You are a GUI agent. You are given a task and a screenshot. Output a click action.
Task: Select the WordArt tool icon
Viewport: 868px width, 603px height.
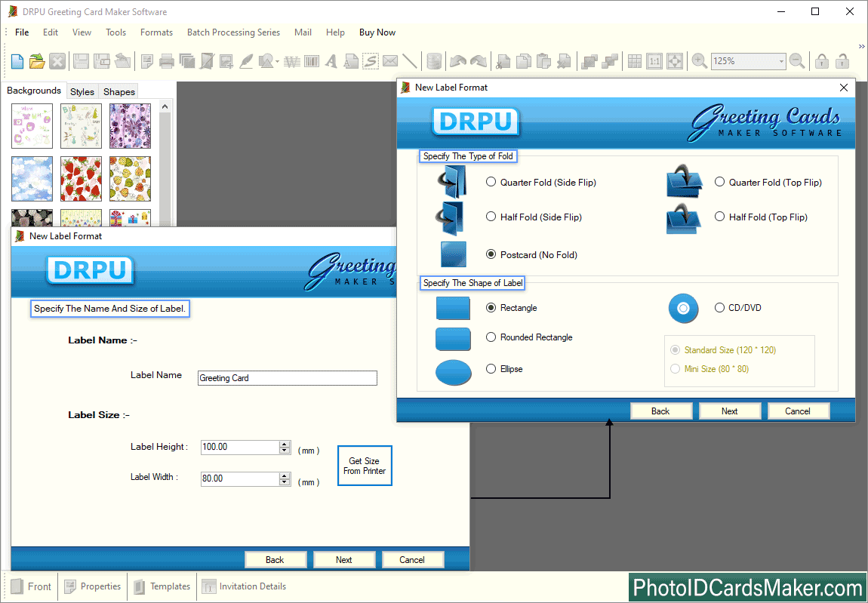coord(292,61)
